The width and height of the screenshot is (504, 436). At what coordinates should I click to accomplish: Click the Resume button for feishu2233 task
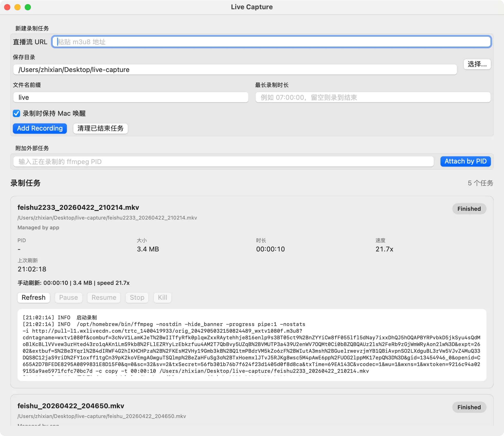coord(104,297)
